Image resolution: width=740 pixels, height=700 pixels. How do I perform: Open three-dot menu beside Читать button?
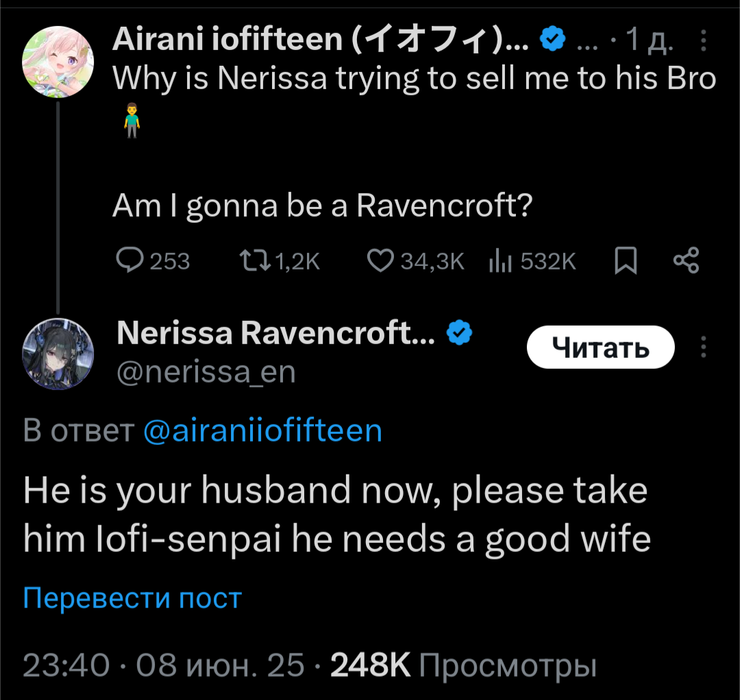pyautogui.click(x=704, y=347)
